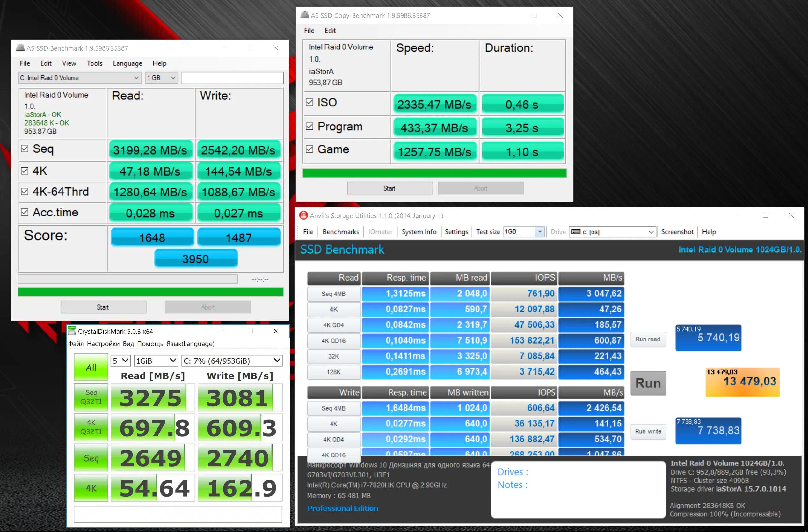Click the green progress bar in AS SSD Benchmark
The width and height of the screenshot is (808, 532).
(x=150, y=292)
